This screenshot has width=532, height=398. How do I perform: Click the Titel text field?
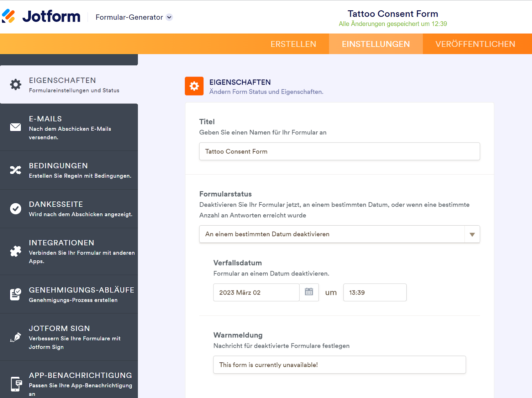[x=339, y=151]
